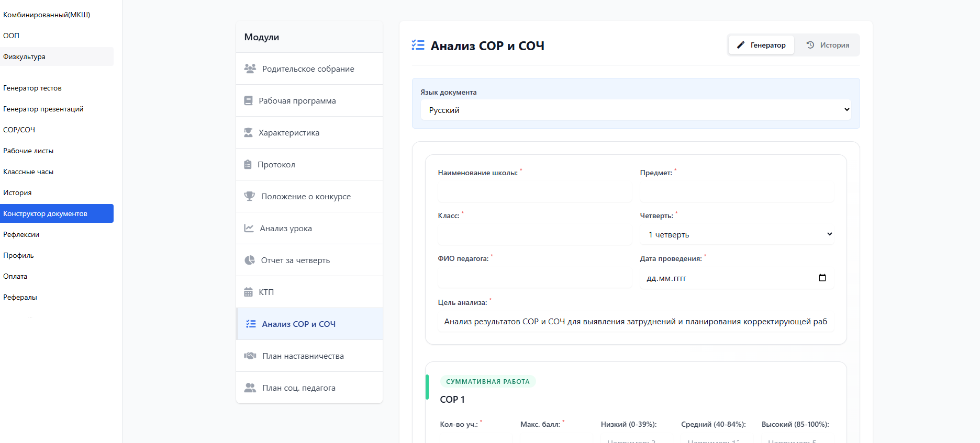Viewport: 980px width, 443px height.
Task: Click the Характеристика graduate icon
Action: tap(248, 132)
